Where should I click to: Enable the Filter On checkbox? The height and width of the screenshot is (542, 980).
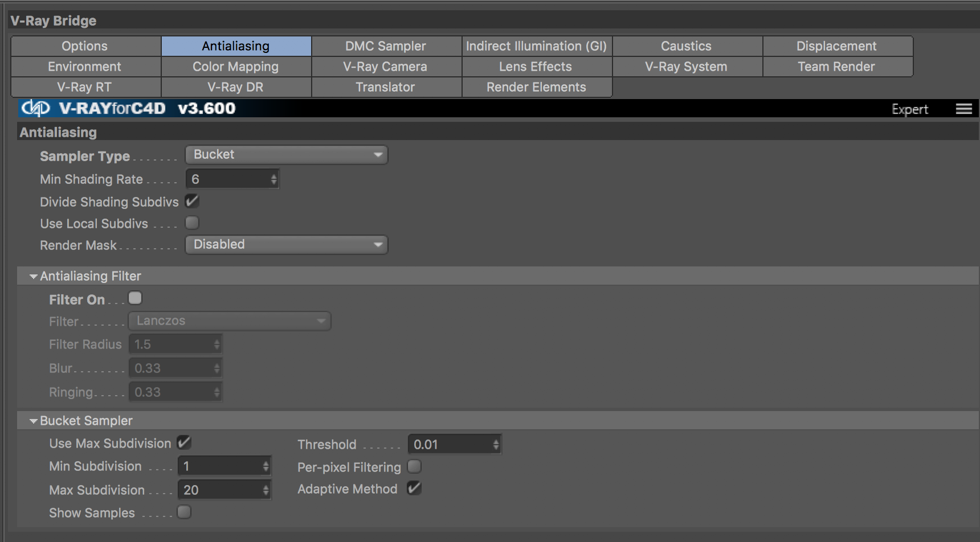[x=136, y=298]
